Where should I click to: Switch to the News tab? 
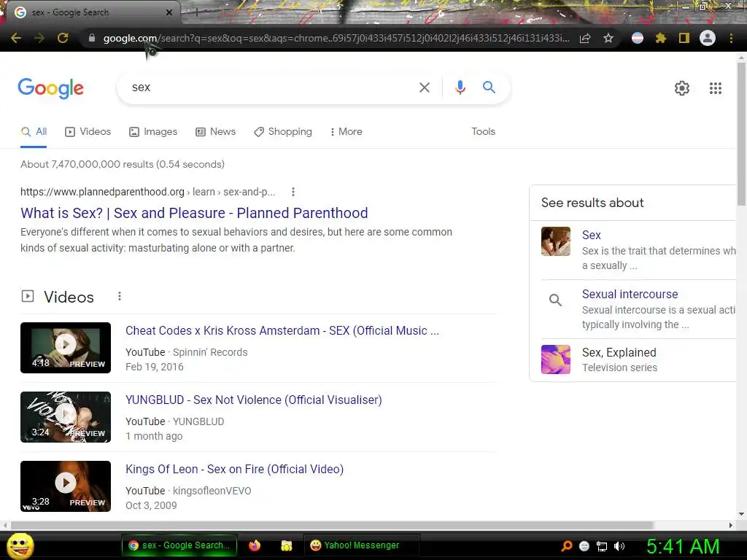216,131
